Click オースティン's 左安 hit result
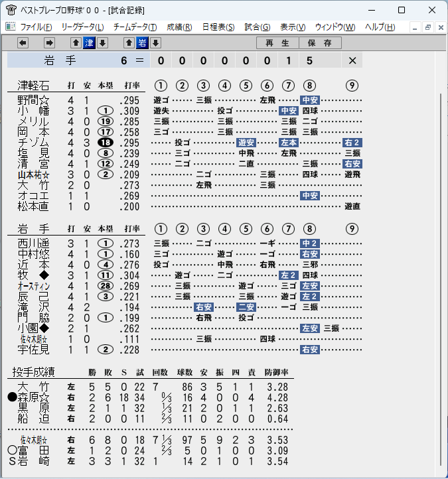448x479 pixels. pos(310,286)
